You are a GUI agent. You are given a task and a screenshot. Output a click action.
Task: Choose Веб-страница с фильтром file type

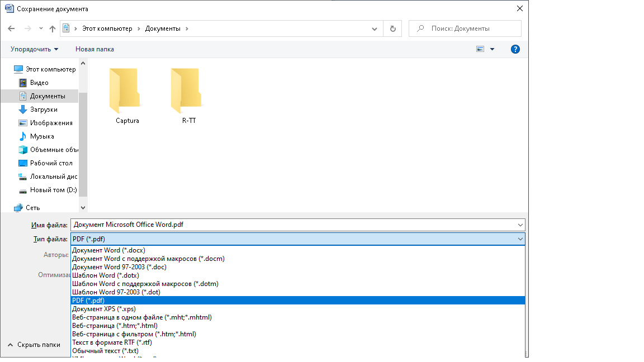point(298,334)
